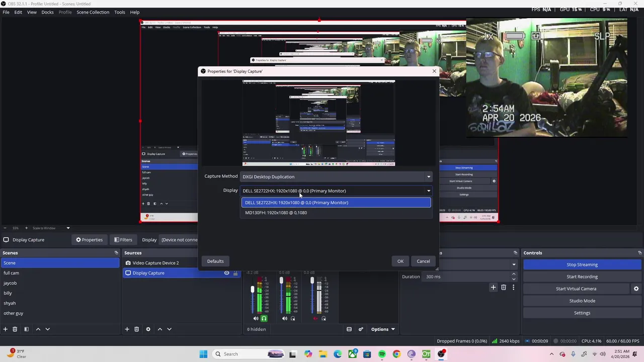The height and width of the screenshot is (362, 644).
Task: Open Microsoft Edge from the taskbar
Action: pos(338,354)
